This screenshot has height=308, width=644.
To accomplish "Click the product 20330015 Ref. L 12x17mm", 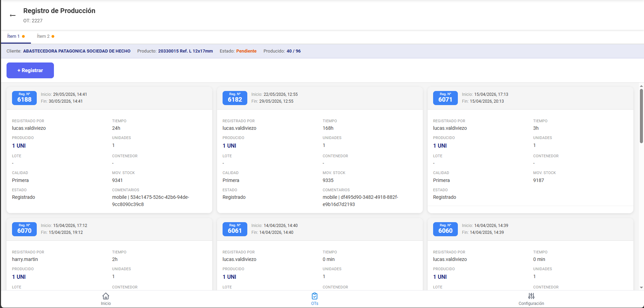I will click(x=185, y=51).
